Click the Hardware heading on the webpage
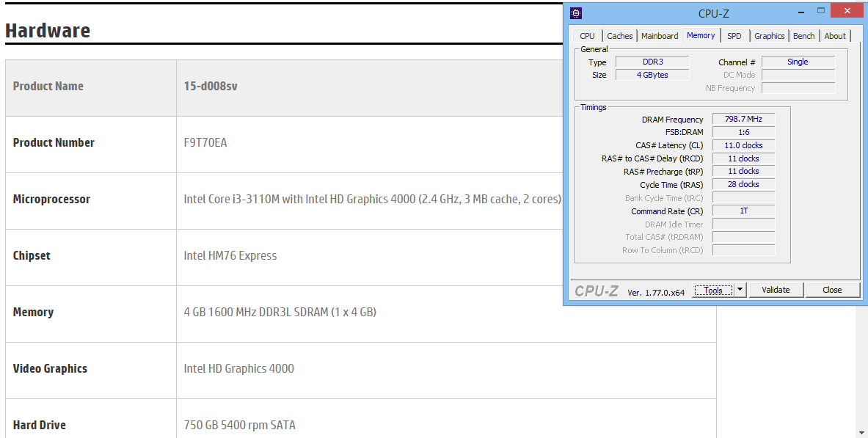This screenshot has width=868, height=438. (48, 31)
